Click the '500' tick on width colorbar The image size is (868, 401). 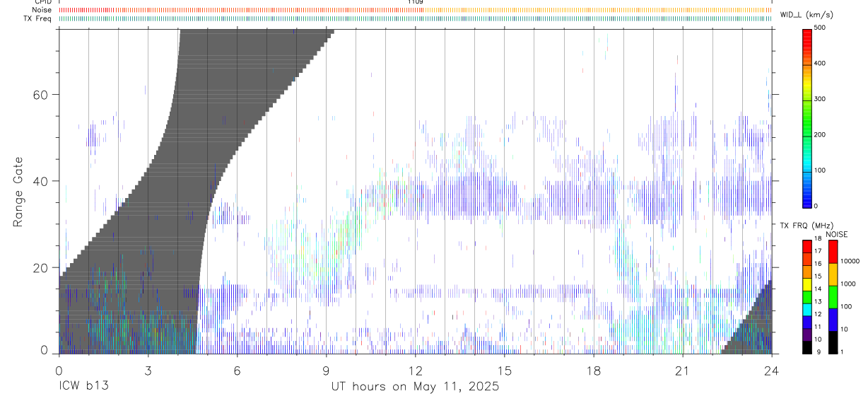pos(821,28)
